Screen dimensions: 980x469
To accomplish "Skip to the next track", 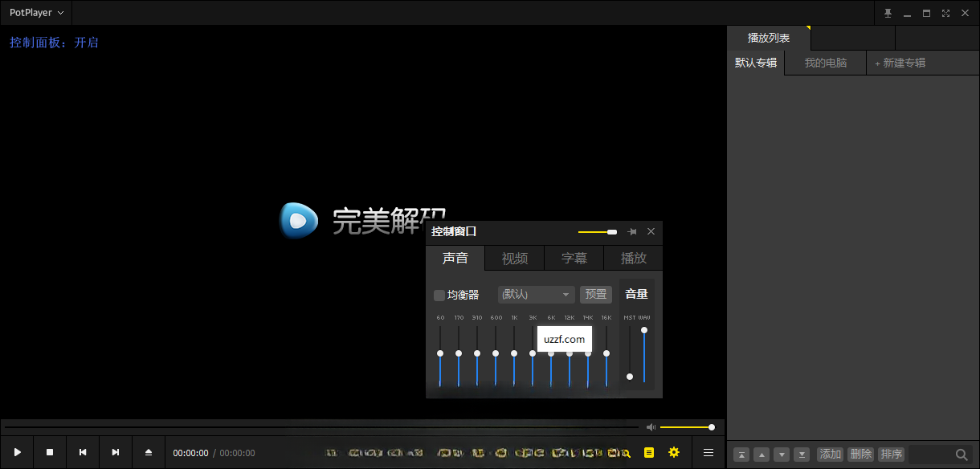I will pyautogui.click(x=116, y=453).
